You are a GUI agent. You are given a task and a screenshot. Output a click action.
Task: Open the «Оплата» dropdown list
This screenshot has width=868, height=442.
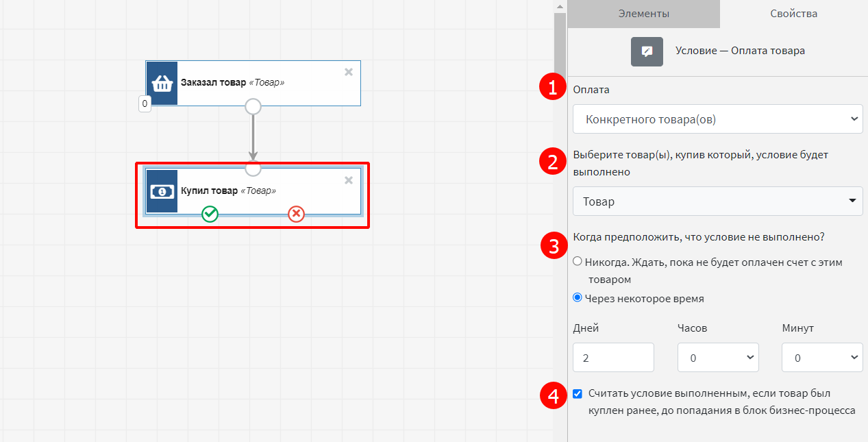(x=717, y=119)
